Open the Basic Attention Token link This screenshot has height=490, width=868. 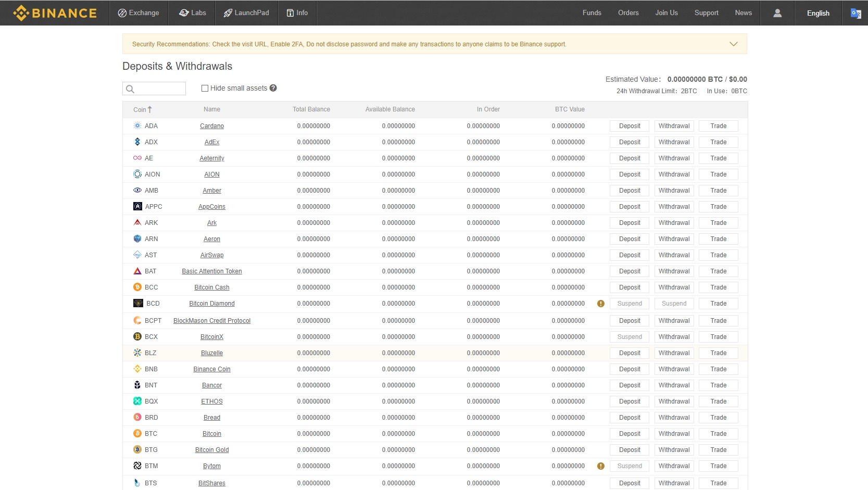tap(211, 271)
